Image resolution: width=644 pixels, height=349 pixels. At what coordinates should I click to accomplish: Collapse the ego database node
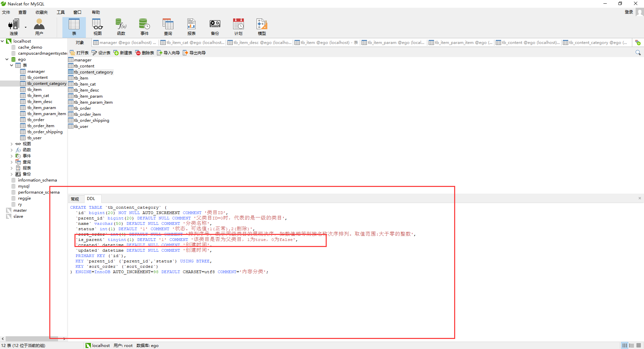pos(7,59)
